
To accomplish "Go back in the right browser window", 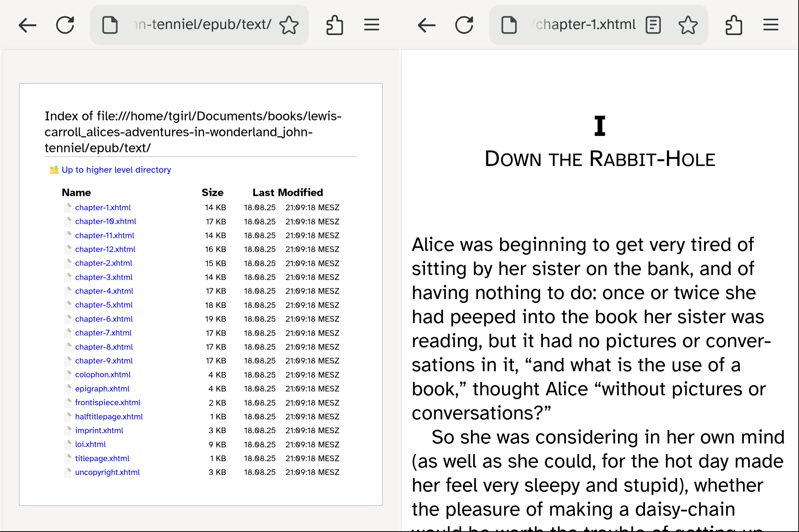I will point(426,25).
